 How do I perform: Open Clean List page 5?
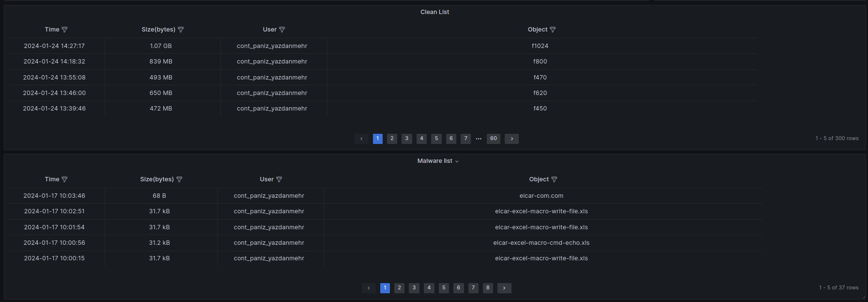click(x=436, y=139)
